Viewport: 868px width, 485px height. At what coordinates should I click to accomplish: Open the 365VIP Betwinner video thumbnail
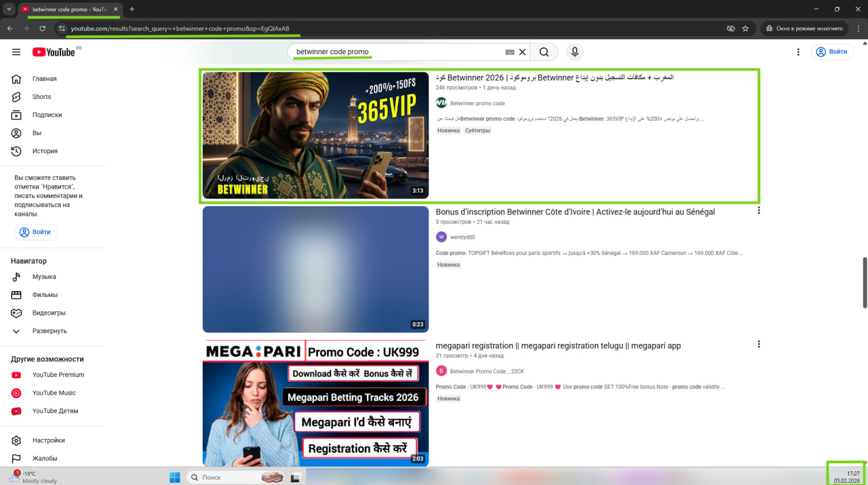click(315, 135)
